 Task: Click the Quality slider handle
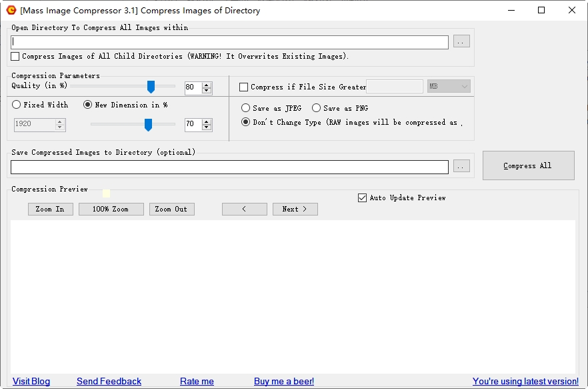point(151,87)
